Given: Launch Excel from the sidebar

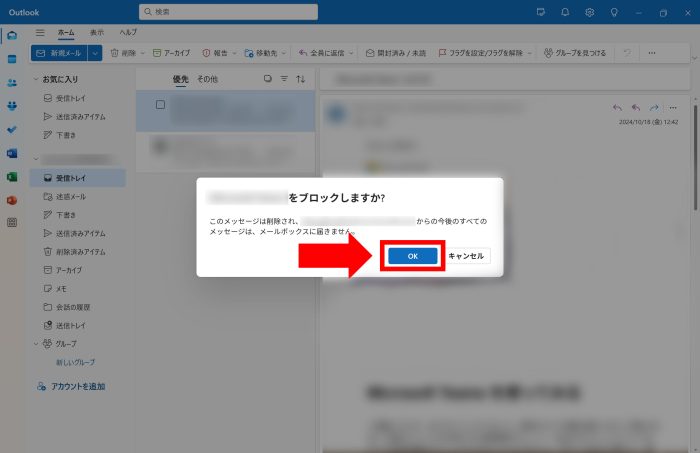Looking at the screenshot, I should [x=12, y=176].
